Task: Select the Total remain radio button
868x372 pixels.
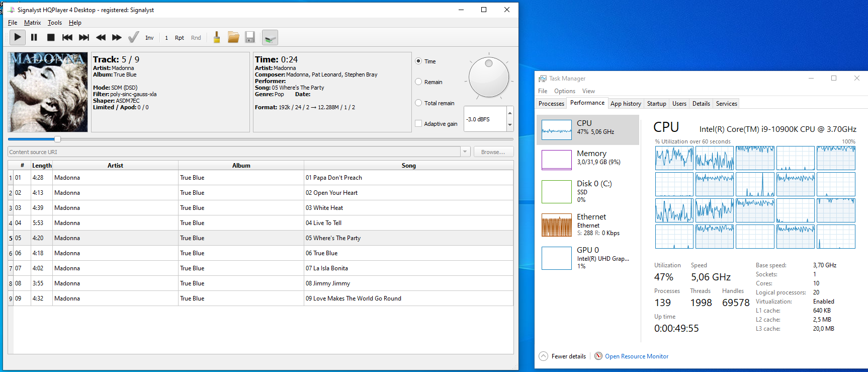Action: click(x=418, y=103)
